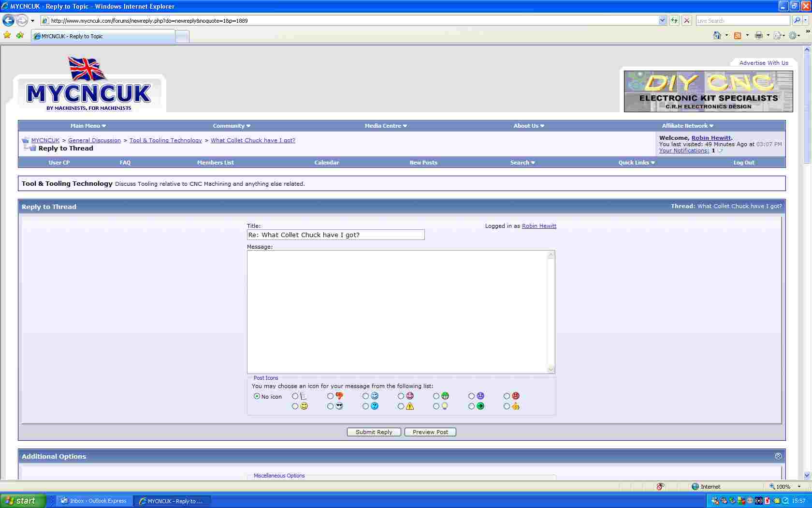The image size is (812, 508).
Task: Select the green big grin icon radio
Action: (x=436, y=396)
